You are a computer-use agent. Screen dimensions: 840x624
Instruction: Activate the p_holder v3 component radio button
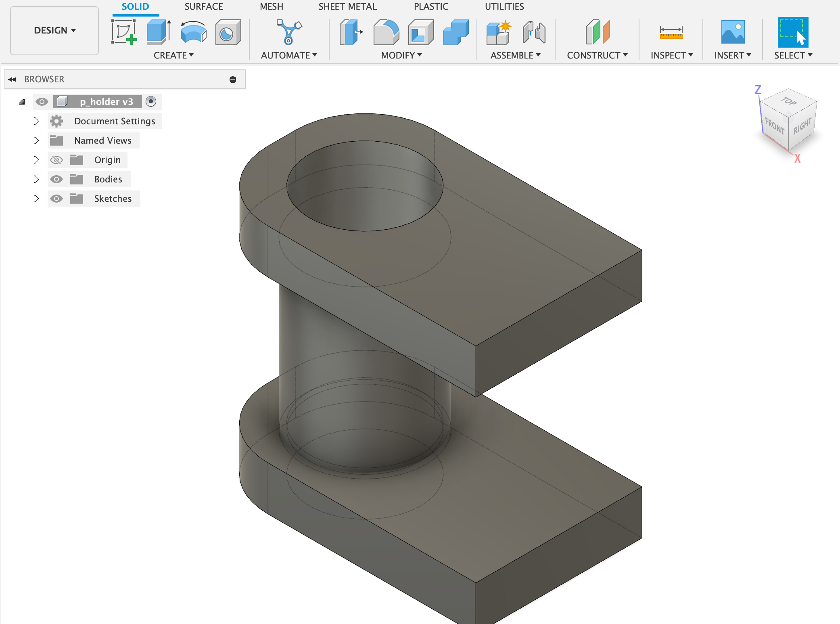151,101
